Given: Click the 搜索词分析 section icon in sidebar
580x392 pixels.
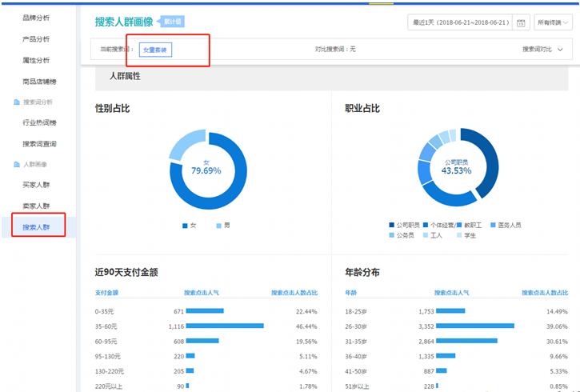Looking at the screenshot, I should [x=17, y=102].
